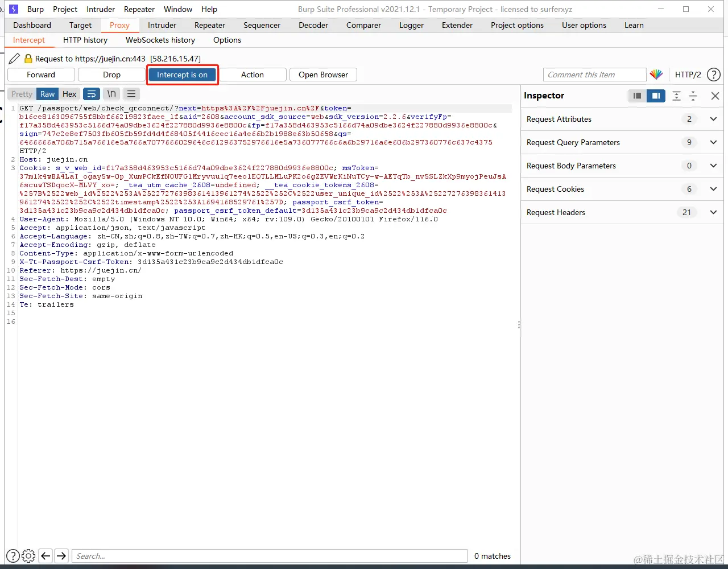This screenshot has height=569, width=728.
Task: Open the Window menu
Action: pyautogui.click(x=178, y=9)
